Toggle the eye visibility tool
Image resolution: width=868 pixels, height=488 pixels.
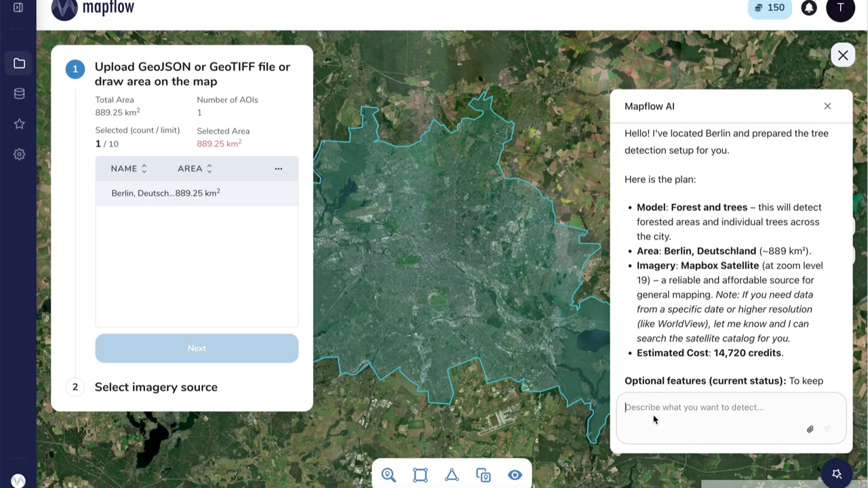pyautogui.click(x=515, y=475)
